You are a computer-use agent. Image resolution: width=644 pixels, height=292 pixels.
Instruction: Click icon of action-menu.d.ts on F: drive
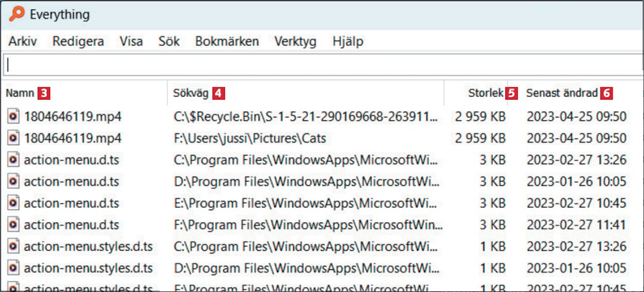coord(14,225)
